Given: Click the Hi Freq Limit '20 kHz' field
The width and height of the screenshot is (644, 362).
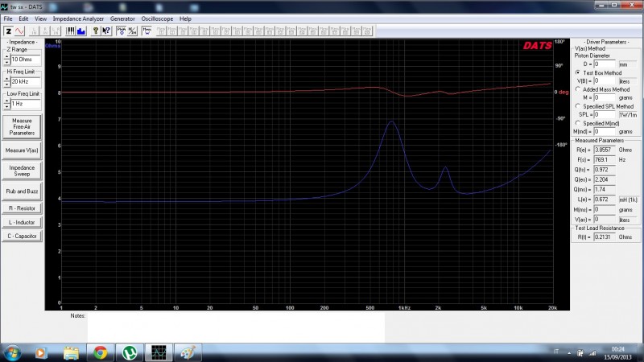Looking at the screenshot, I should point(26,82).
